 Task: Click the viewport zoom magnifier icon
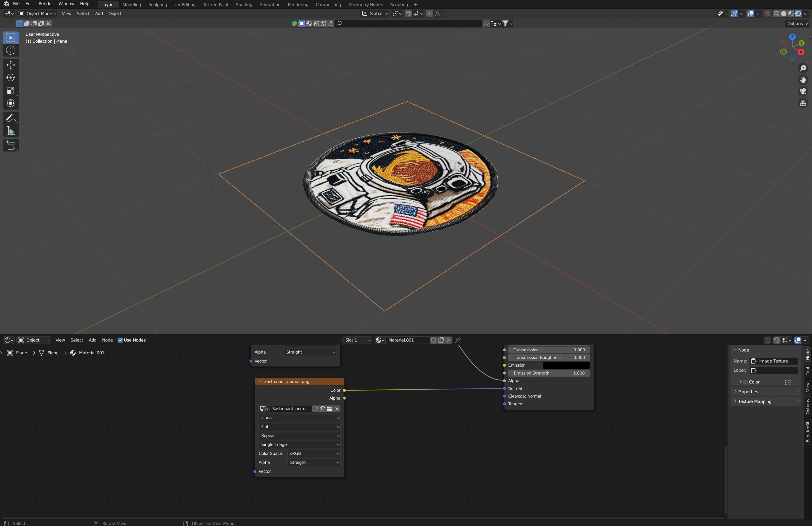click(803, 68)
